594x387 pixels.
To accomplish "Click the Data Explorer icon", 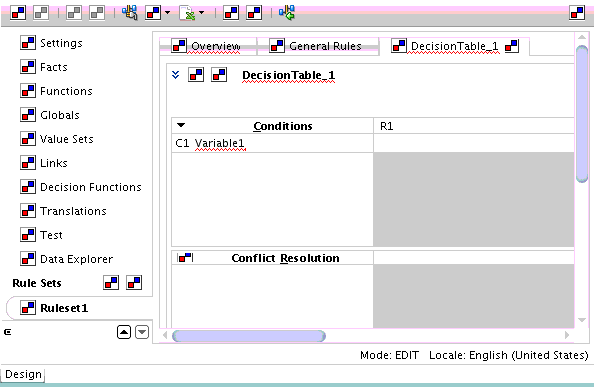I will [28, 259].
